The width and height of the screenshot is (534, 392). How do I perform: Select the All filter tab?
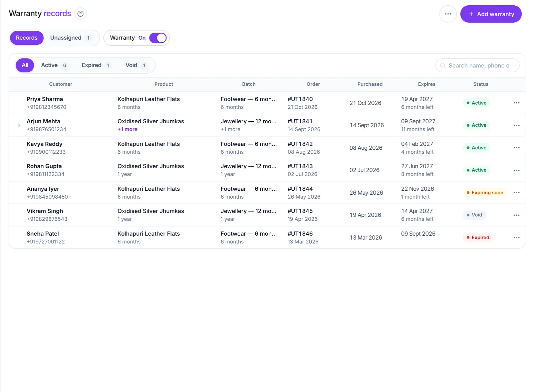(x=25, y=65)
